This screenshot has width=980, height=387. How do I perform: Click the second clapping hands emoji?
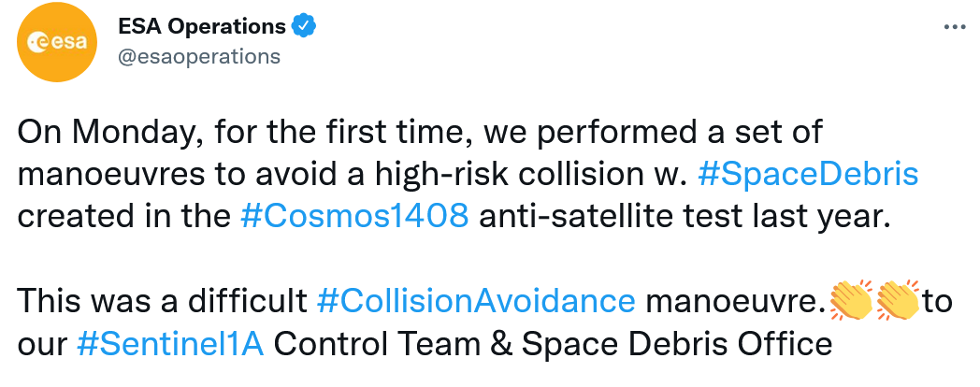click(899, 300)
